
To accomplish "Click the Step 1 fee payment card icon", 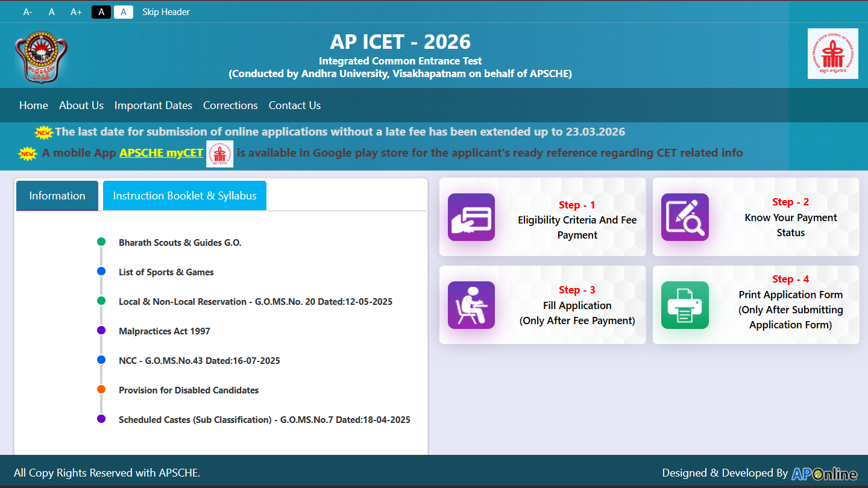I will pos(471,217).
